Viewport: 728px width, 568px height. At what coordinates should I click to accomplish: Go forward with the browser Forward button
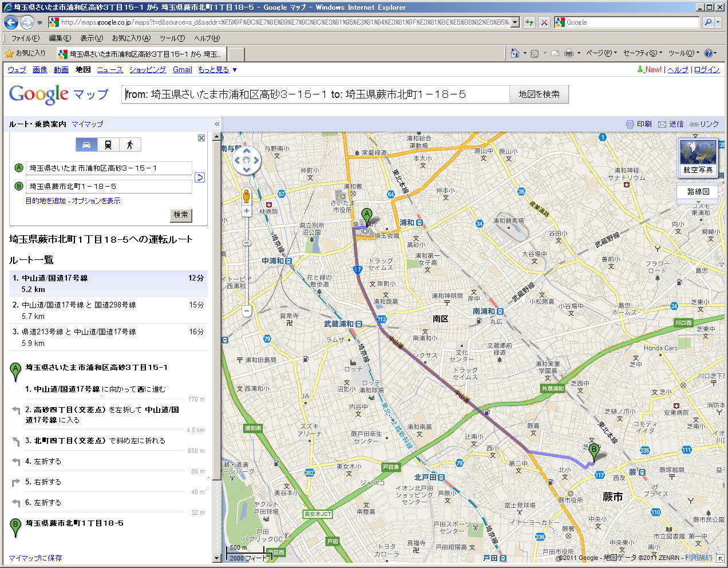pyautogui.click(x=27, y=22)
